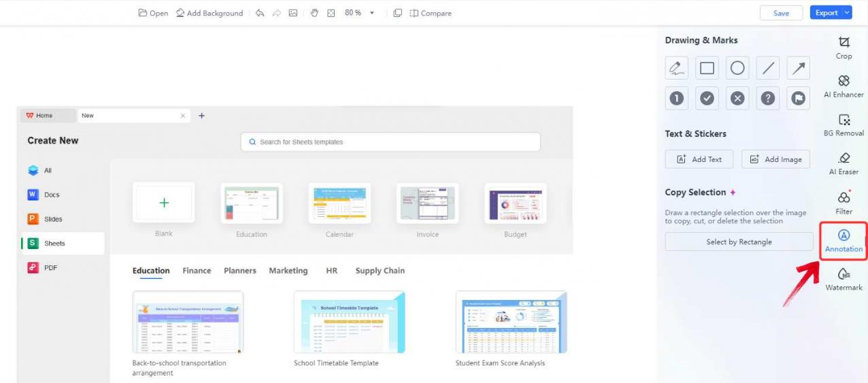
Task: Select PDF in Create New sidebar
Action: pyautogui.click(x=63, y=268)
